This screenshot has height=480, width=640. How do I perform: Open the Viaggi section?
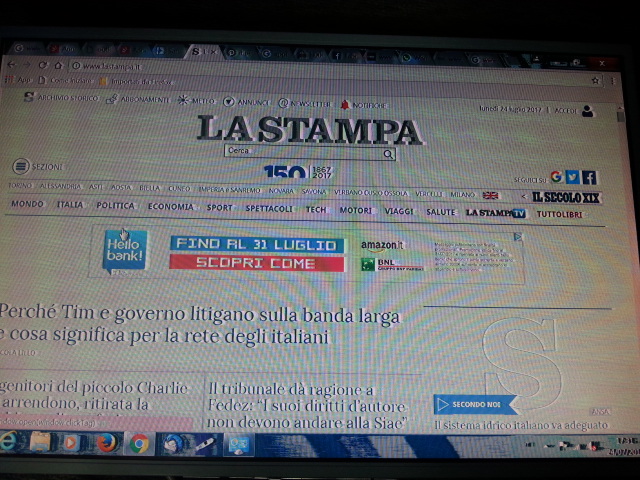click(399, 211)
